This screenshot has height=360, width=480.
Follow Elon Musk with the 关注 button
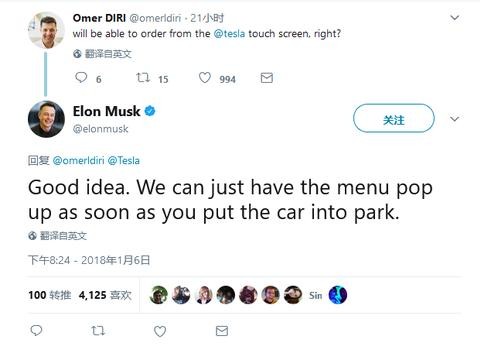point(394,118)
